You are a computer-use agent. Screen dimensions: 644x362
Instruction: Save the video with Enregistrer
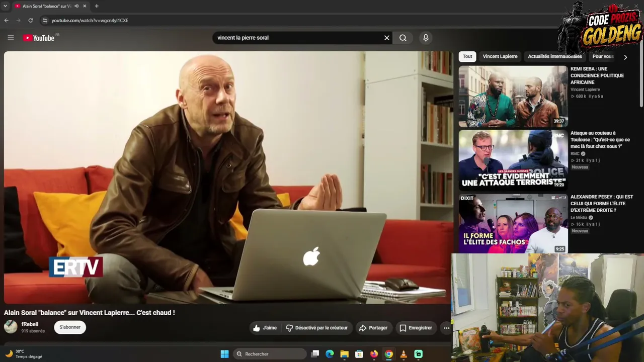coord(416,328)
